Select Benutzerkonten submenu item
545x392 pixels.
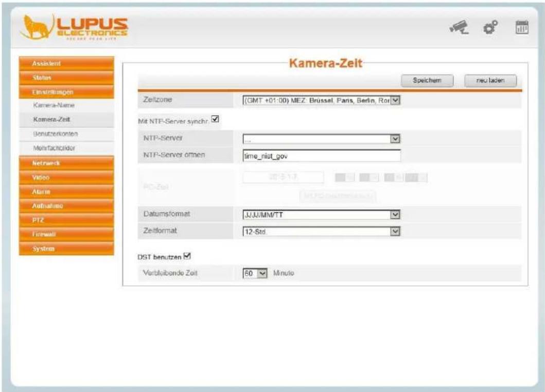point(66,134)
